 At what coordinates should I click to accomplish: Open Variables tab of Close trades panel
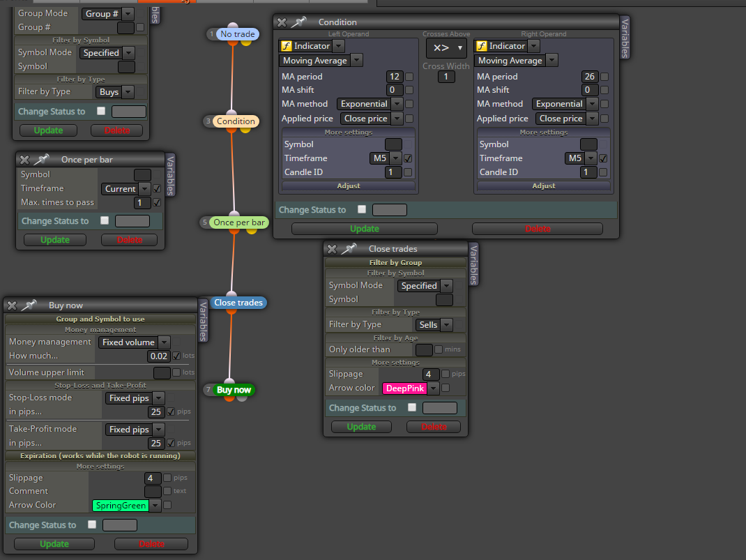pos(473,264)
